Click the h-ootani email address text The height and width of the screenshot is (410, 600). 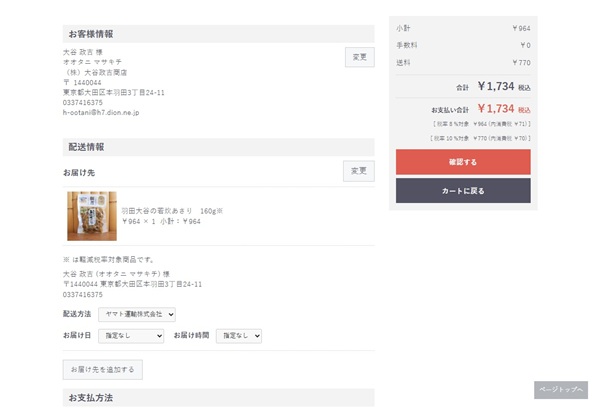[x=101, y=113]
